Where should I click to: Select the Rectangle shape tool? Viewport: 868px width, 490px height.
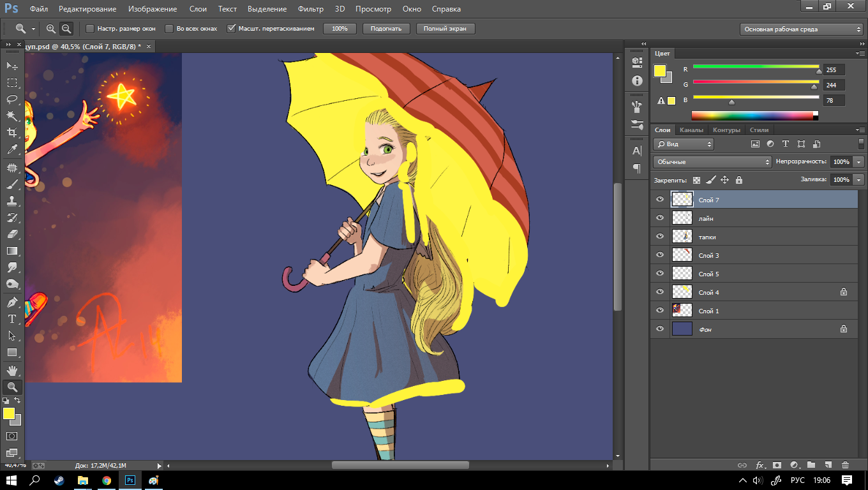click(x=12, y=352)
